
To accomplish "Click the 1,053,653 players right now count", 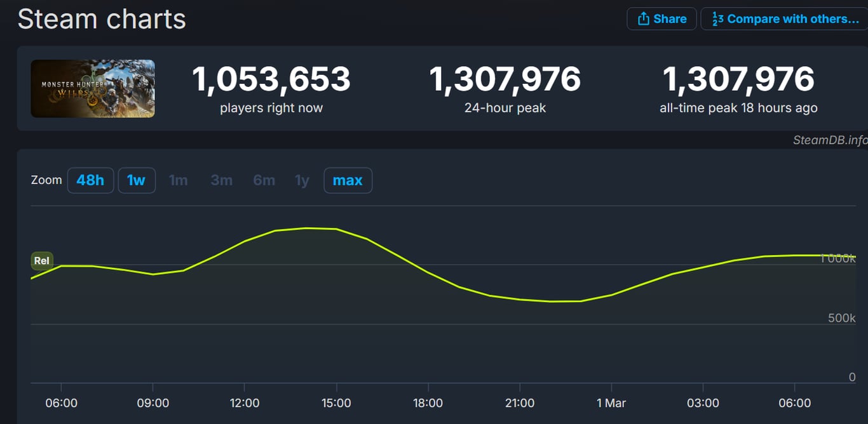I will pyautogui.click(x=271, y=79).
